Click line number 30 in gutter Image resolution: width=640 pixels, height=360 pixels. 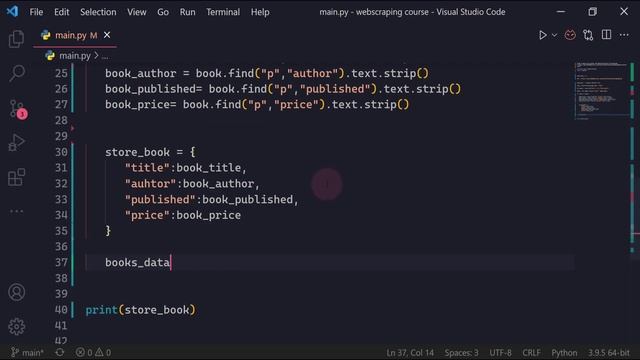[61, 152]
